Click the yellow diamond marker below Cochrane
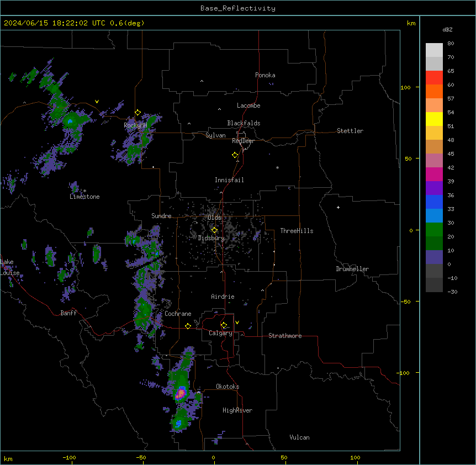The width and height of the screenshot is (476, 465). point(188,326)
